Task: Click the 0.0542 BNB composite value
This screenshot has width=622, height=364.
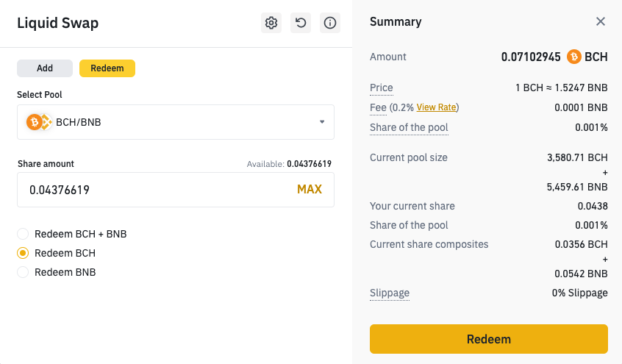Action: 581,274
